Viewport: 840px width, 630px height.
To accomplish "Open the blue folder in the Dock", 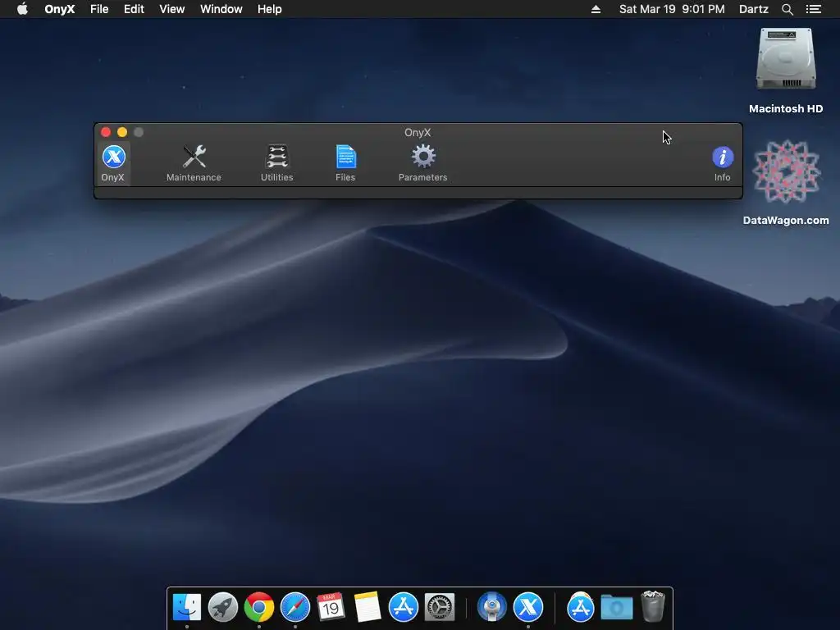I will point(617,607).
